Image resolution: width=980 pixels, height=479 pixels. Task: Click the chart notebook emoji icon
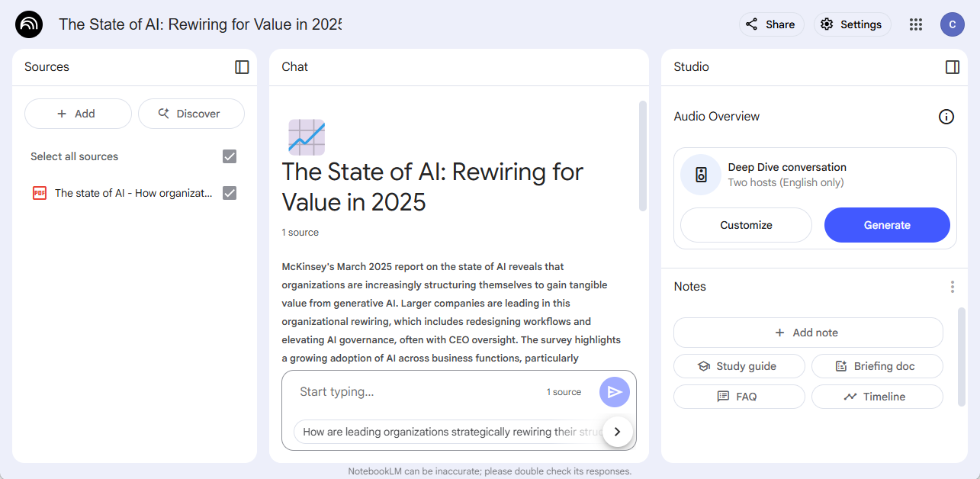pyautogui.click(x=307, y=137)
